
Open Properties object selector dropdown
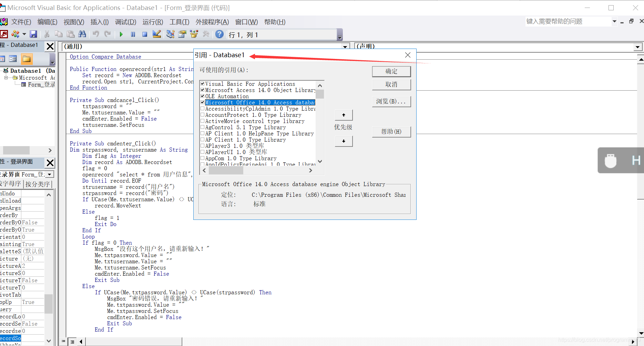[50, 174]
